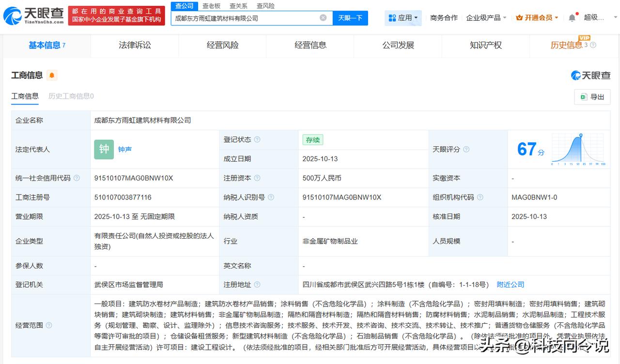Click the 天眼一下 search button

(350, 18)
